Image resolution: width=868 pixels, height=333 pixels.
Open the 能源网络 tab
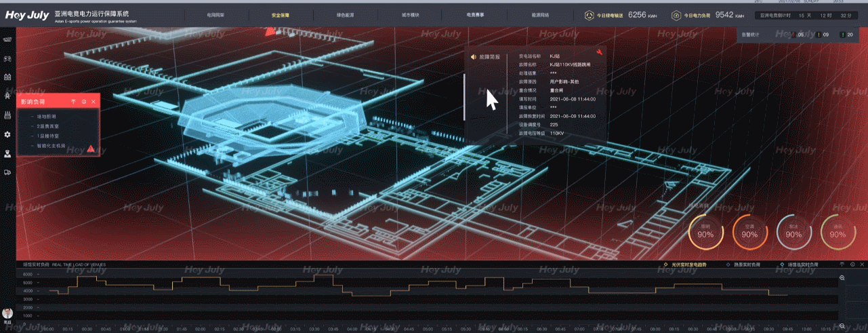(x=540, y=14)
